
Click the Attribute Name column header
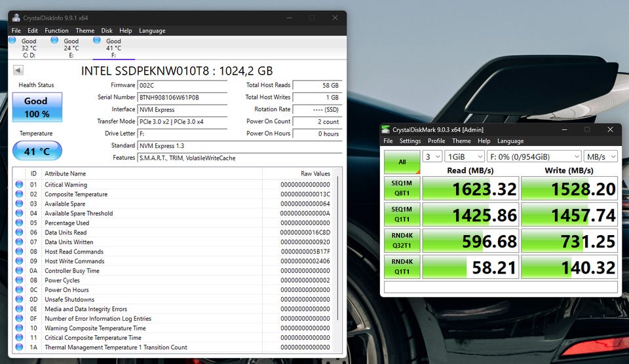pyautogui.click(x=153, y=173)
